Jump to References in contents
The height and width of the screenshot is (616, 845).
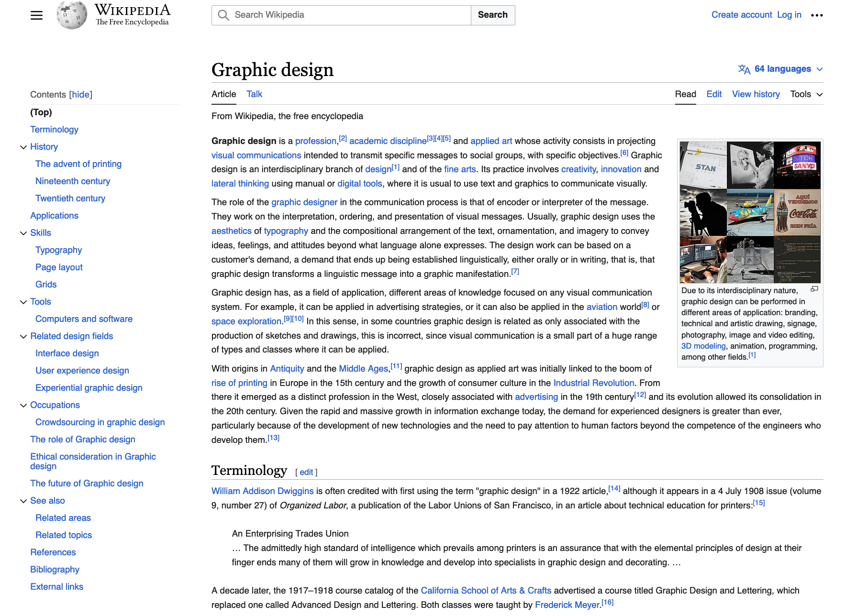click(x=53, y=552)
